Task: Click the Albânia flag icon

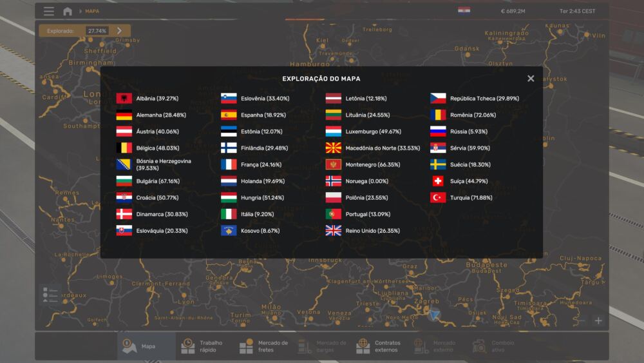Action: pos(124,99)
